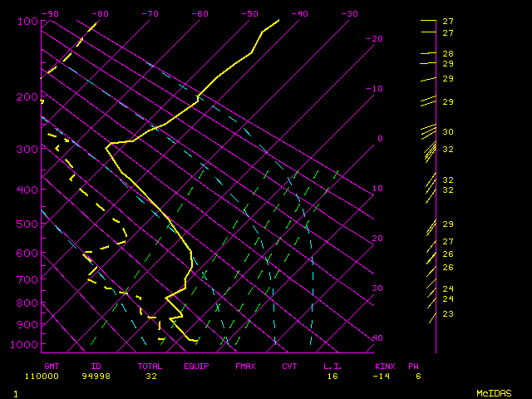Click the 1000 pressure level label
The width and height of the screenshot is (532, 399).
pos(26,344)
